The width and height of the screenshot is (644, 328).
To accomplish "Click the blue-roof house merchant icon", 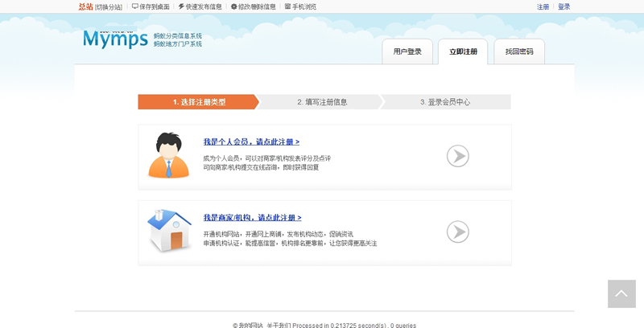I will [x=169, y=231].
